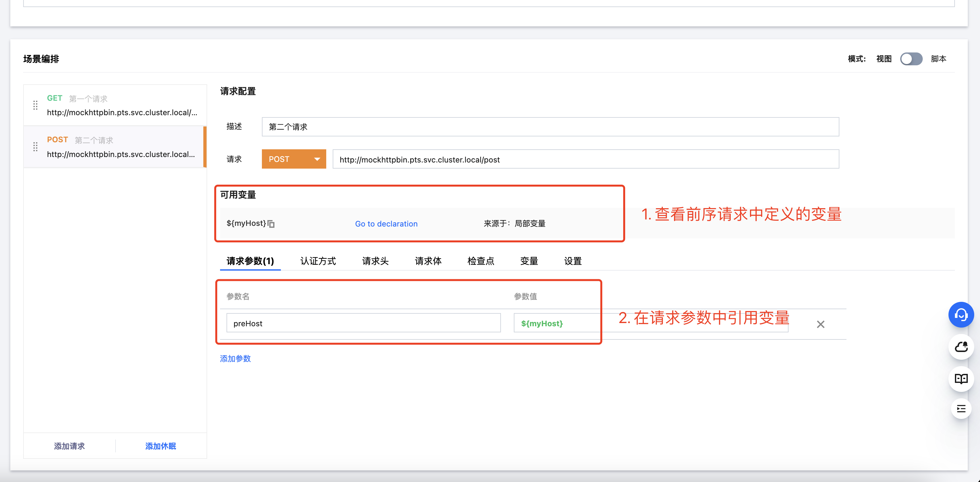Open the 设置 tab
This screenshot has width=980, height=482.
point(573,261)
